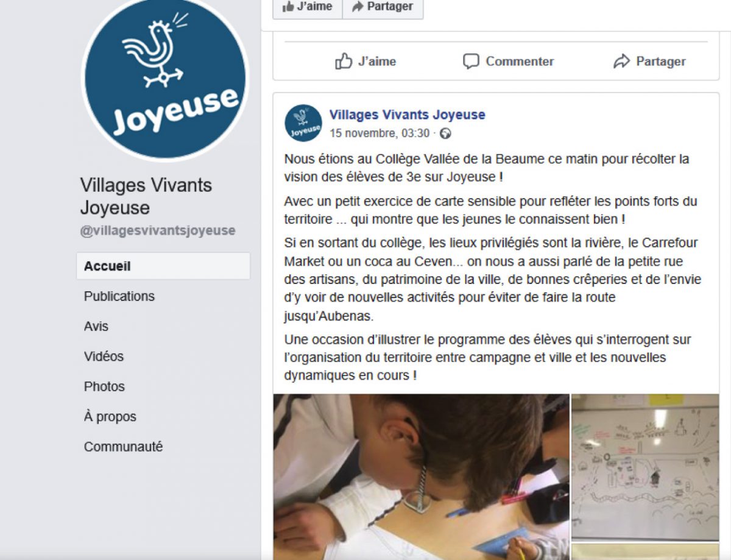Click the thumbs-up J'aime icon under post

coord(344,61)
